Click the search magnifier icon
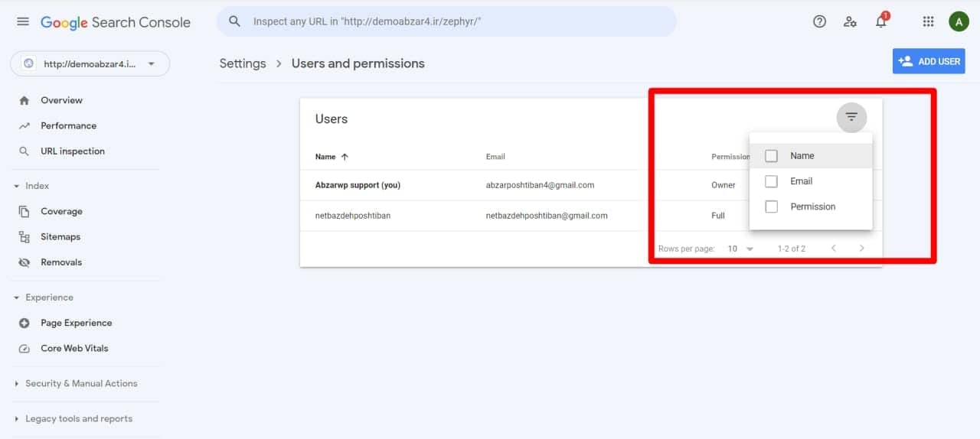980x439 pixels. 235,21
